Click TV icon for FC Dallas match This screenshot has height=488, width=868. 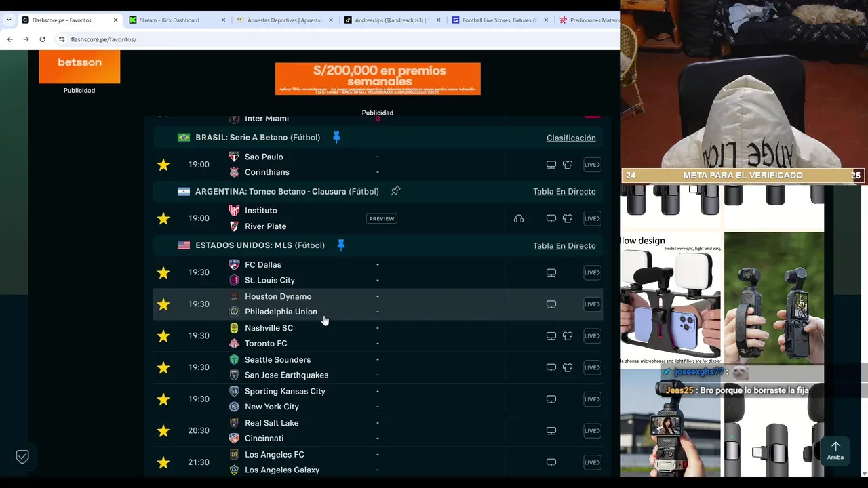coord(551,272)
